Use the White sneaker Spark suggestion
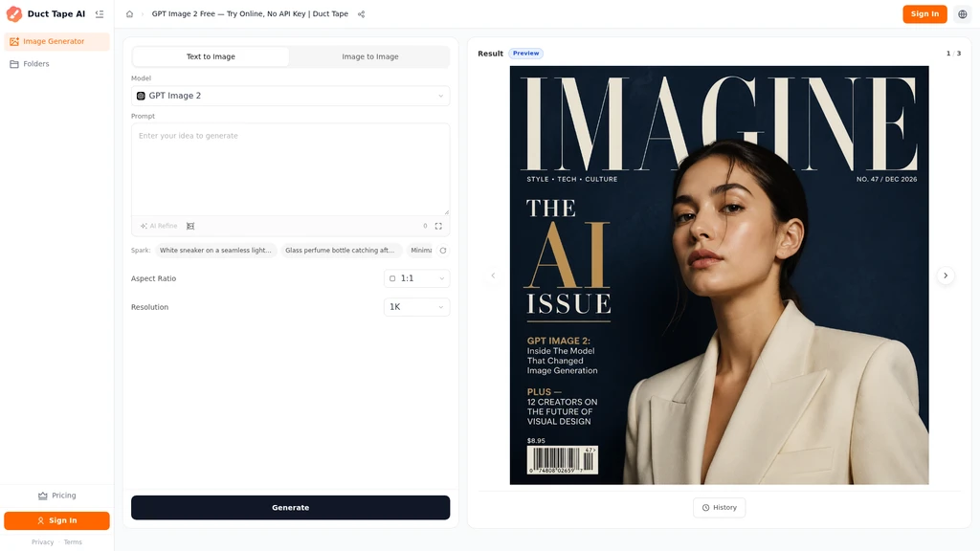Screen dimensions: 980x551 coord(215,251)
